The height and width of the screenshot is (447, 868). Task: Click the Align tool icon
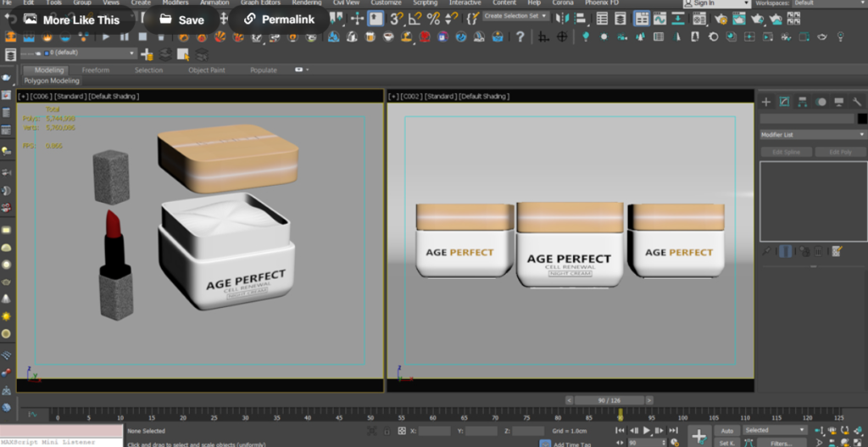click(580, 19)
